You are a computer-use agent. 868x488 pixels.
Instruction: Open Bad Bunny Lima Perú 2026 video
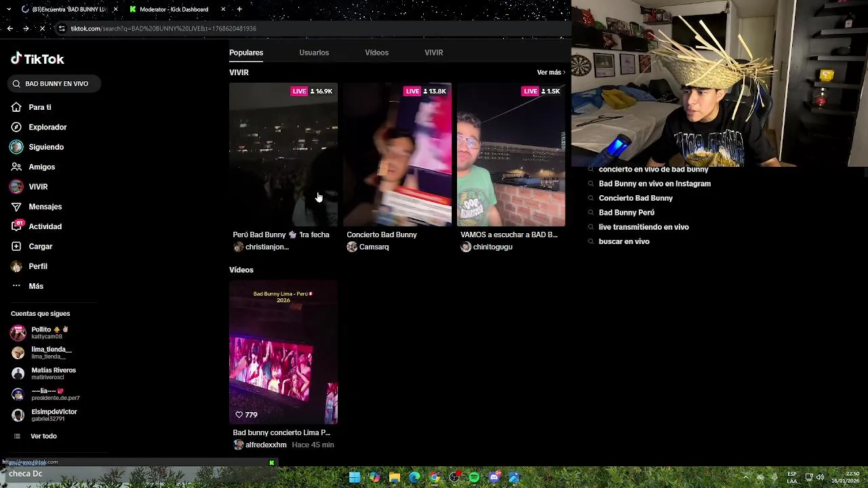coord(283,352)
